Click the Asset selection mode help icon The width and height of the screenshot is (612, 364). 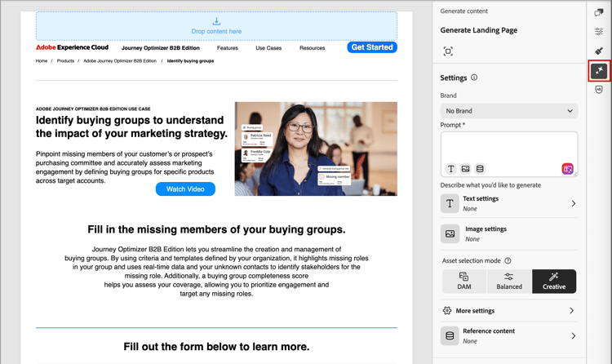click(508, 260)
